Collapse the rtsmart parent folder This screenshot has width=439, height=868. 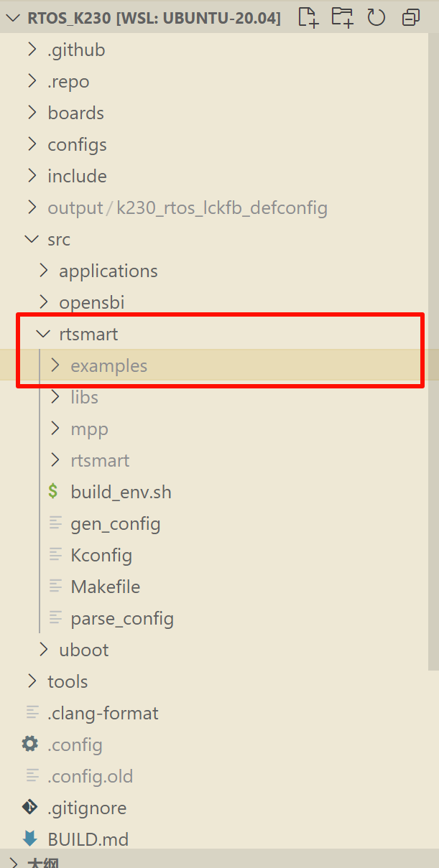pos(88,334)
